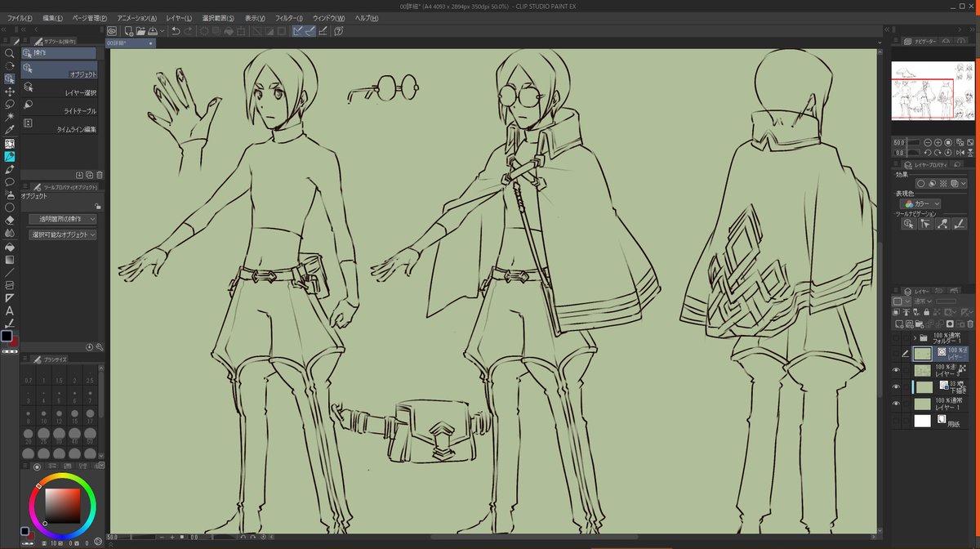The image size is (980, 549).
Task: Zoom out with navigator minus icon
Action: (928, 142)
